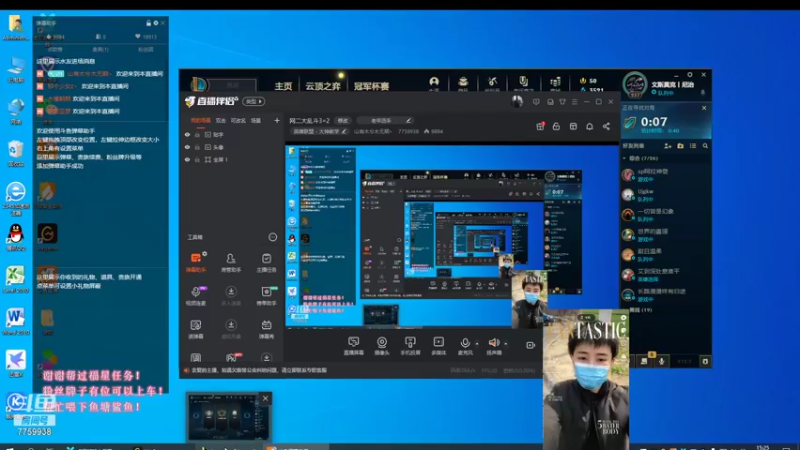Click 修改 button next to stream title
This screenshot has width=800, height=450.
342,120
